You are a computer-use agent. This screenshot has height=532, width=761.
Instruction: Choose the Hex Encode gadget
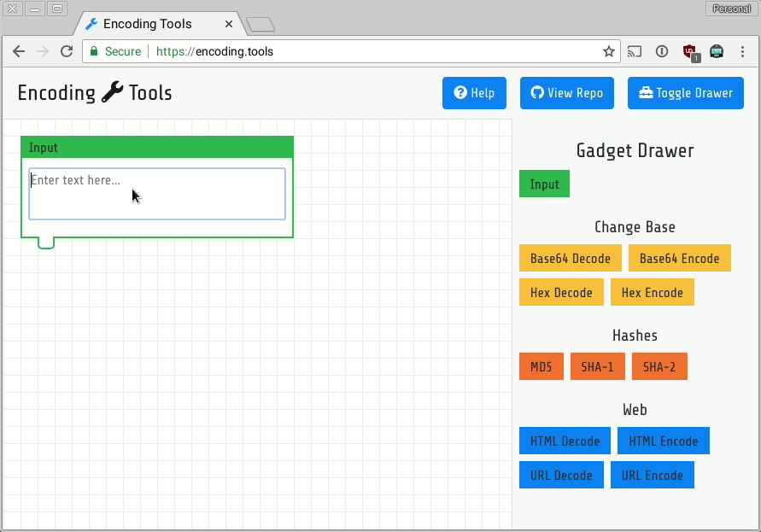pos(653,292)
